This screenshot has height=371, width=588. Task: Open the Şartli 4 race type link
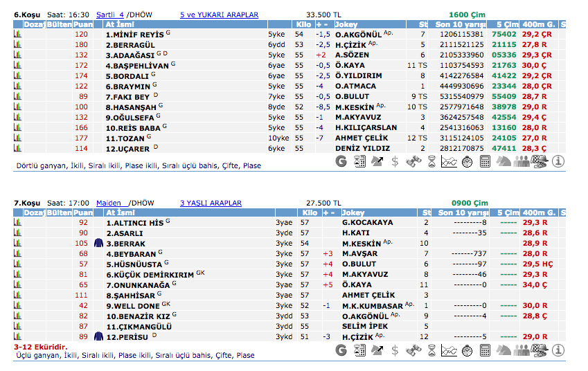tap(110, 14)
